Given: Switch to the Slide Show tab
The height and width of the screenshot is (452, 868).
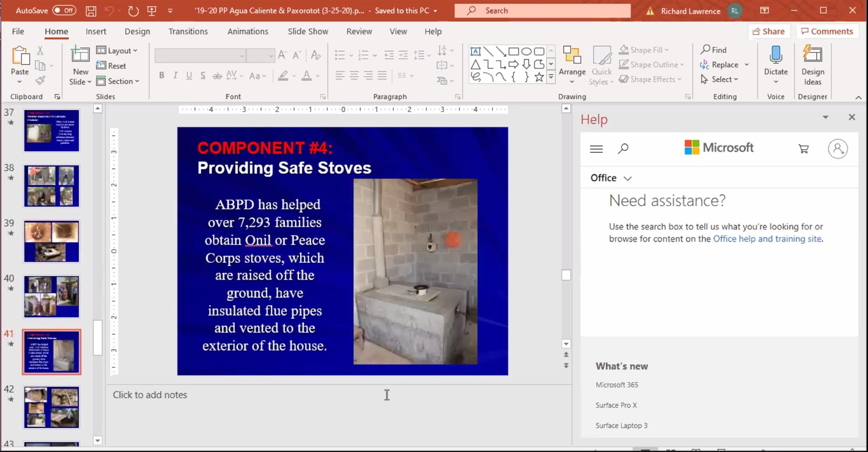Looking at the screenshot, I should pyautogui.click(x=307, y=32).
